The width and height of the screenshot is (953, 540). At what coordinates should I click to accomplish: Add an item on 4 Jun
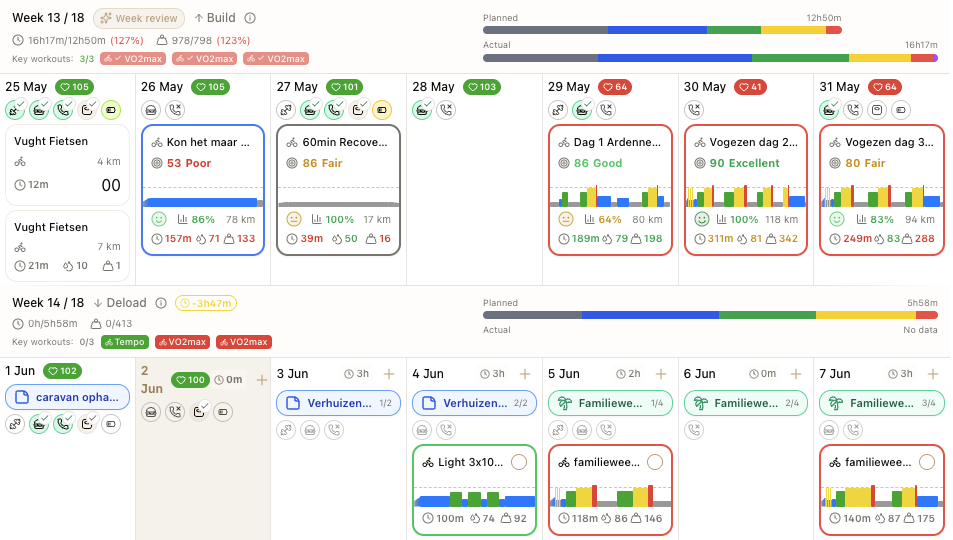point(525,374)
